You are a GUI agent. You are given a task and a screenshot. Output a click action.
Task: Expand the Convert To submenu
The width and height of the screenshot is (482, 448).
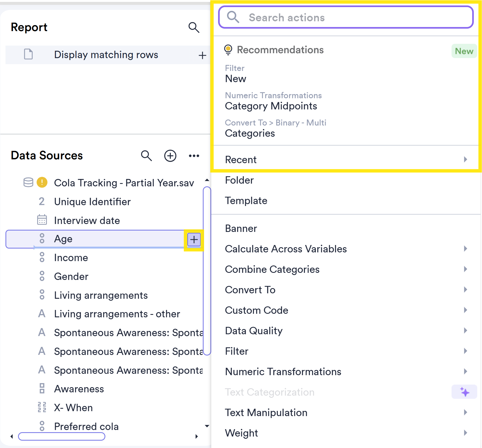click(346, 290)
